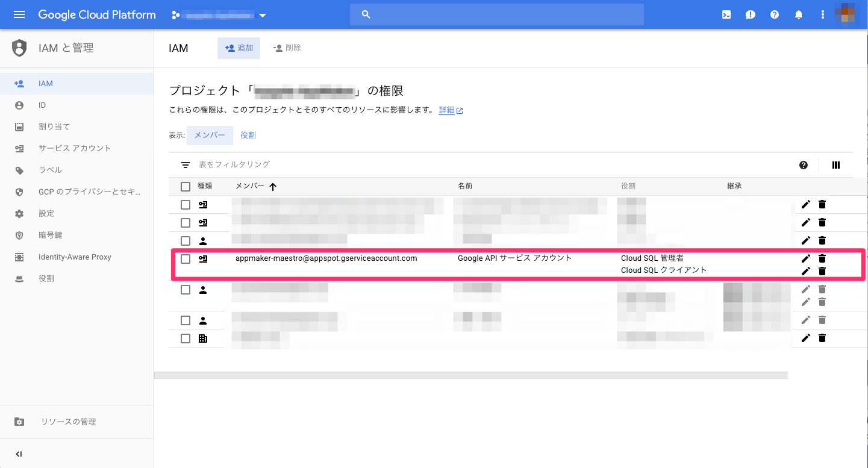The image size is (868, 468).
Task: Click the 継承 column header
Action: (734, 186)
